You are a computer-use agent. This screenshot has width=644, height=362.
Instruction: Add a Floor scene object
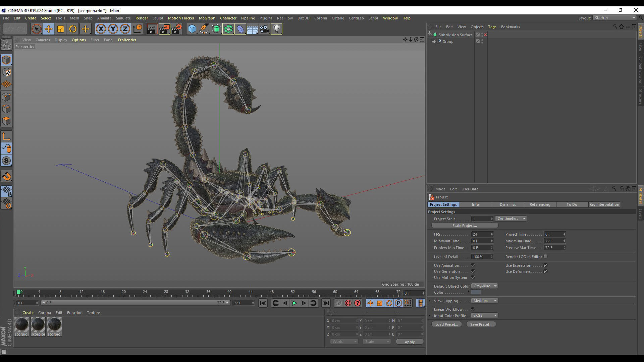point(252,29)
